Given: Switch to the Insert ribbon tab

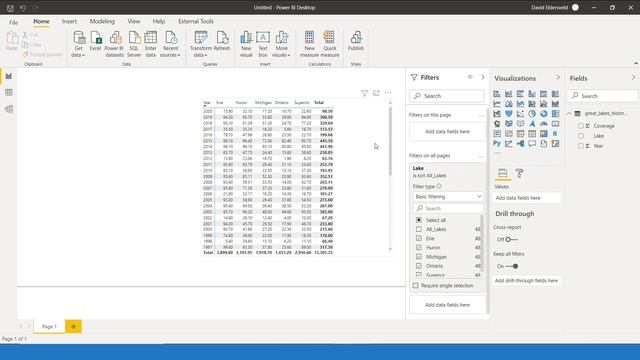Looking at the screenshot, I should [69, 21].
